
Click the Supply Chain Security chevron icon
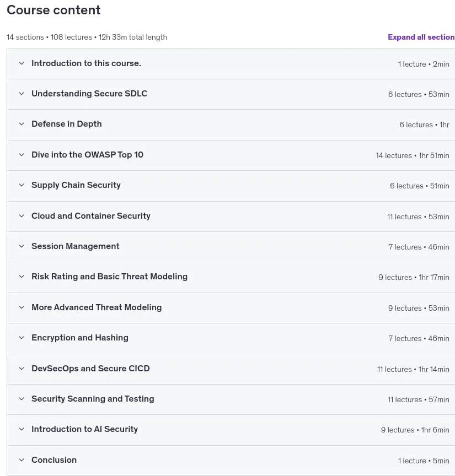tap(22, 185)
